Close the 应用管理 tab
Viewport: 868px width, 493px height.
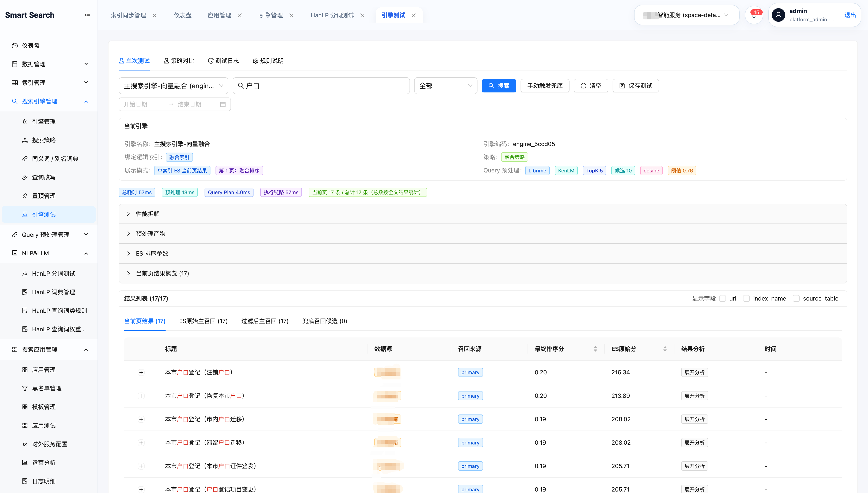[240, 16]
